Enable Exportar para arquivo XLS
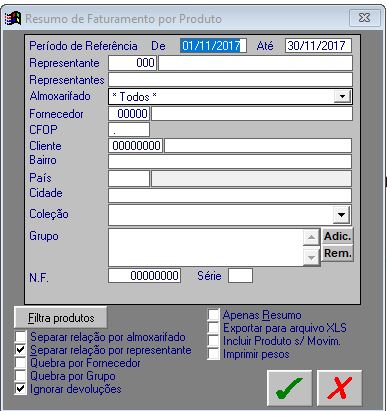Image resolution: width=387 pixels, height=411 pixels. 213,328
